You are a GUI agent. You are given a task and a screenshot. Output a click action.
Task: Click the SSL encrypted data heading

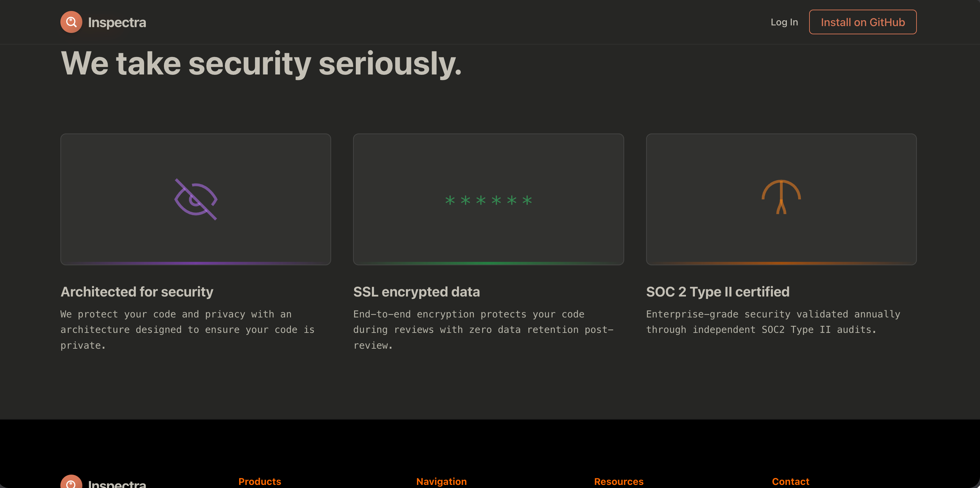click(416, 292)
